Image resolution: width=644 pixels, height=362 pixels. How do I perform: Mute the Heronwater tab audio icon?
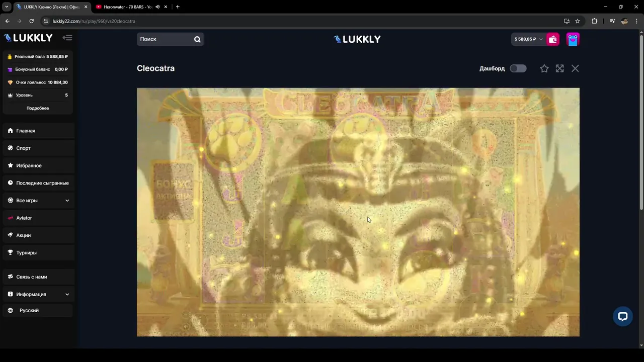tap(157, 7)
